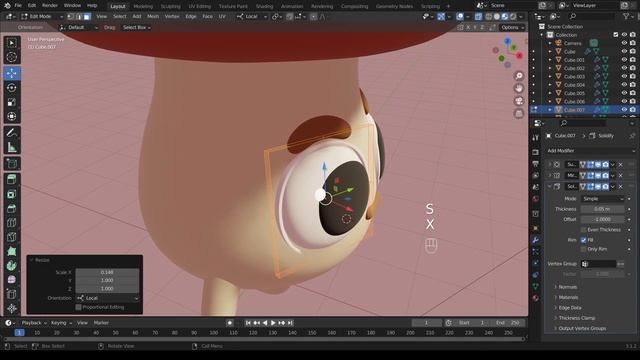Image resolution: width=640 pixels, height=360 pixels.
Task: Select the Bevel tool
Action: [12, 209]
